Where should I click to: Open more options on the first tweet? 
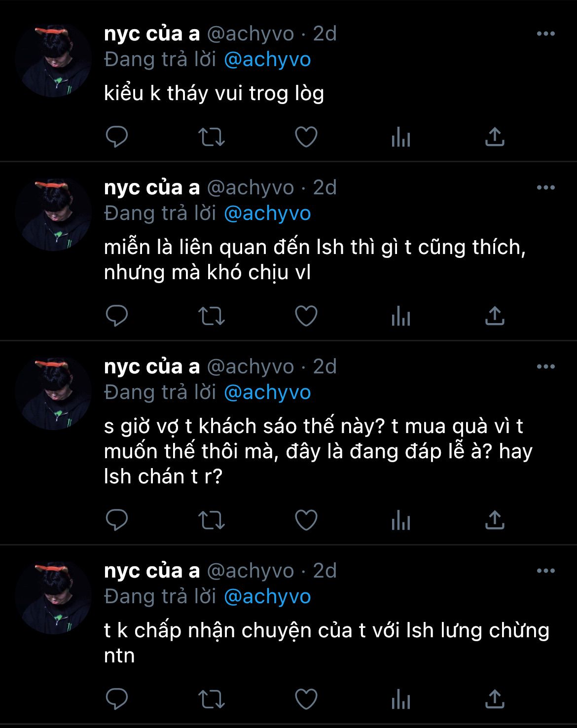(546, 34)
